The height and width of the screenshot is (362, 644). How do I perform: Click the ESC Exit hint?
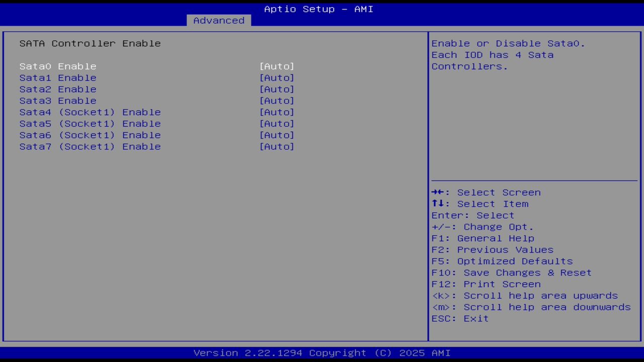459,318
